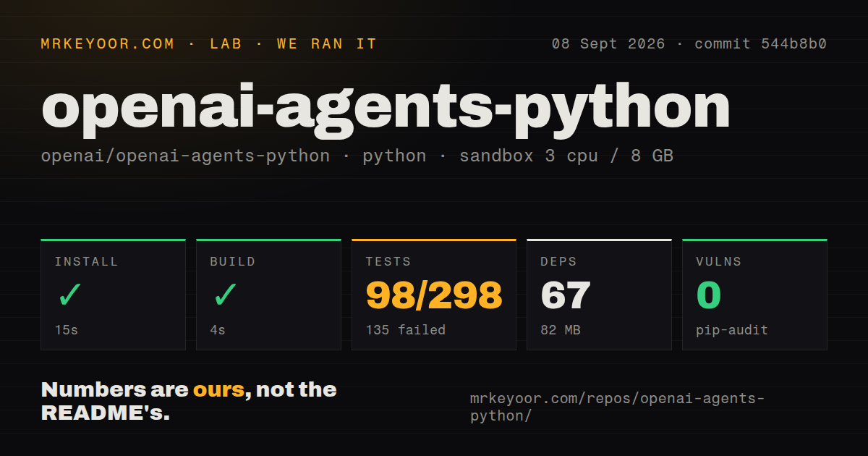Open the mrkeyoor.com/repos/openai-agents-python/ URL
Viewport: 868px width, 456px height.
coord(617,408)
